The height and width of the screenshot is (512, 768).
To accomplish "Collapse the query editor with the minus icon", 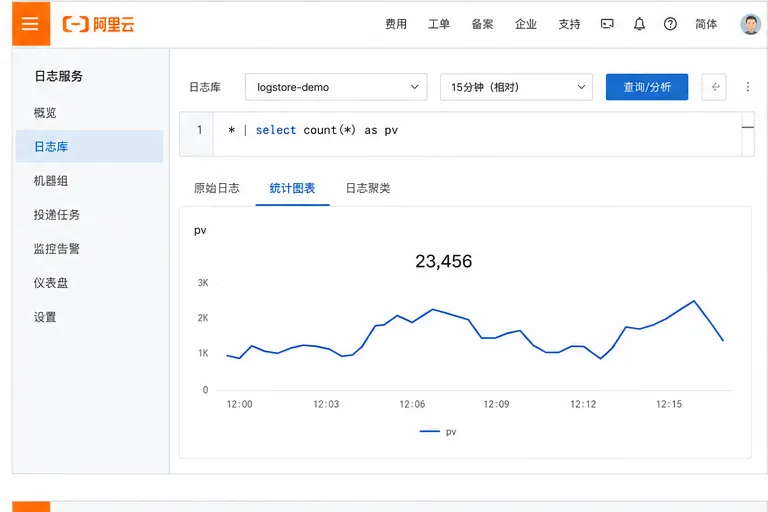I will (x=747, y=127).
